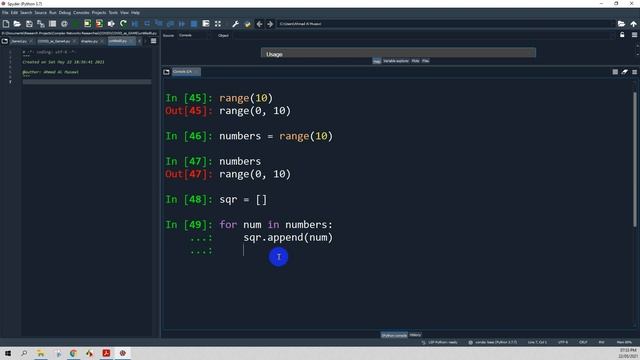Go back with the left arrow in the toolbar
The image size is (640, 360).
[259, 24]
